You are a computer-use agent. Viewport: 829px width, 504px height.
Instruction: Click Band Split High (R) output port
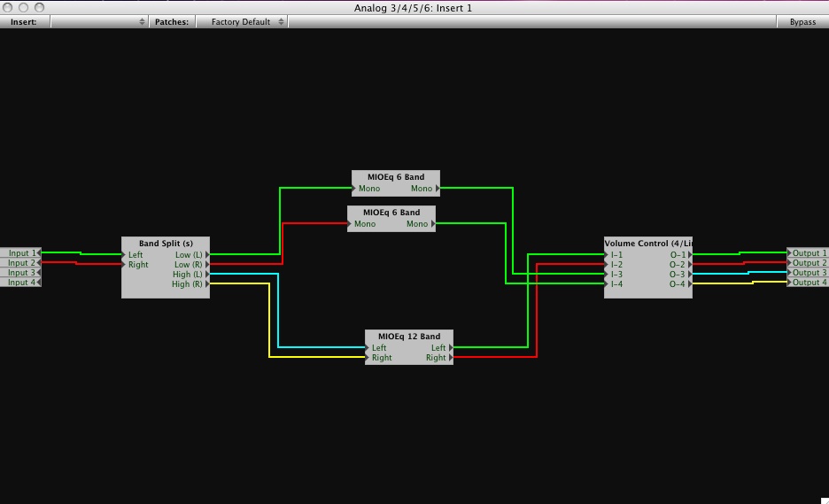pos(207,284)
